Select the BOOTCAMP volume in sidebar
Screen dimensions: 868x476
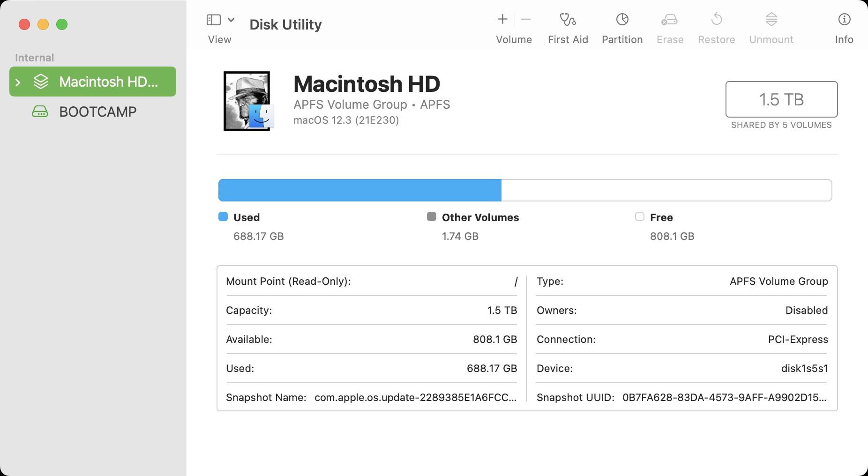[x=93, y=112]
